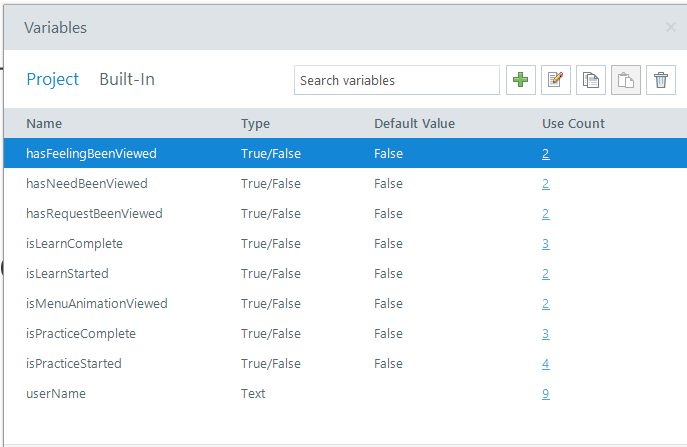Image resolution: width=687 pixels, height=447 pixels.
Task: Sort by Use Count column header
Action: tap(573, 124)
